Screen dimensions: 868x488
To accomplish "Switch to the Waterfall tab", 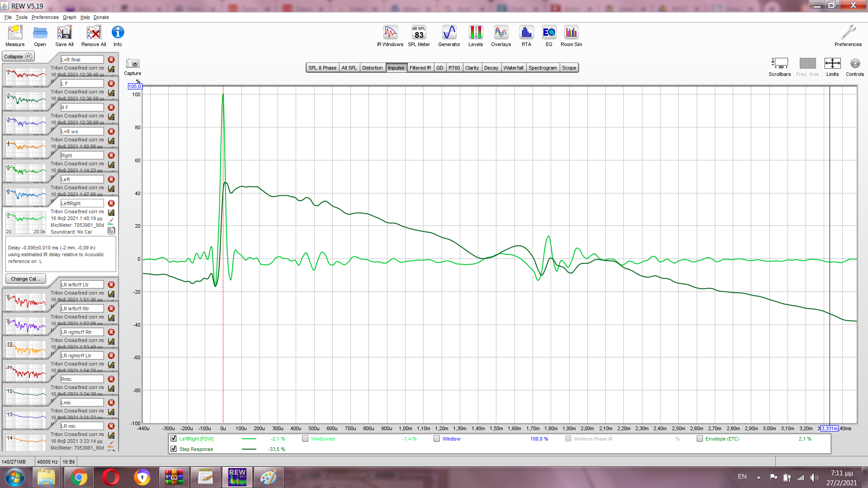I will coord(513,68).
